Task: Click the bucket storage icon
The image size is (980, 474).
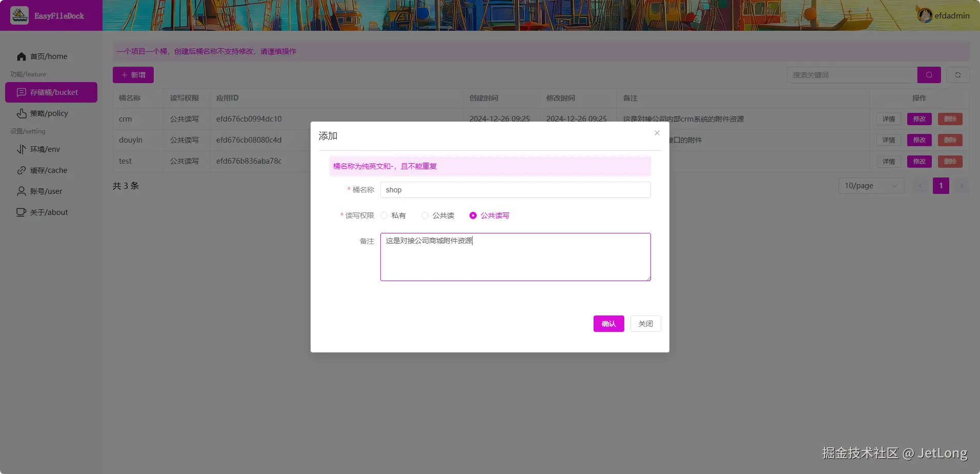Action: pyautogui.click(x=22, y=92)
